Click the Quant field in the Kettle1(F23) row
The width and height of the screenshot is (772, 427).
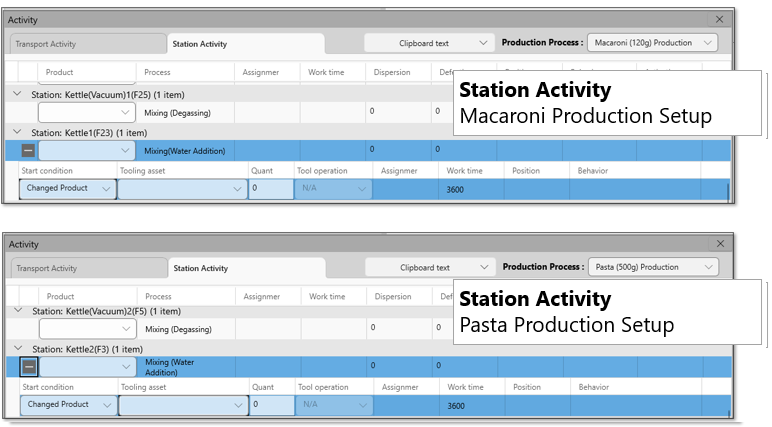coord(270,188)
